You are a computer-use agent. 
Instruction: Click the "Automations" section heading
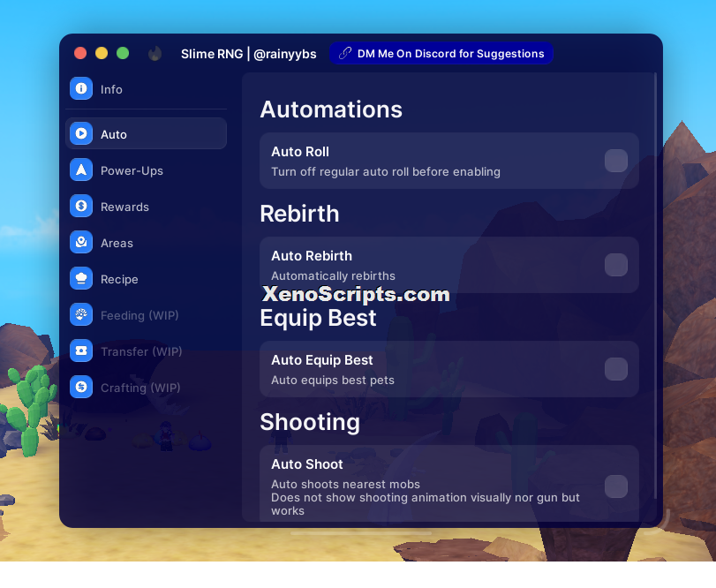[331, 109]
